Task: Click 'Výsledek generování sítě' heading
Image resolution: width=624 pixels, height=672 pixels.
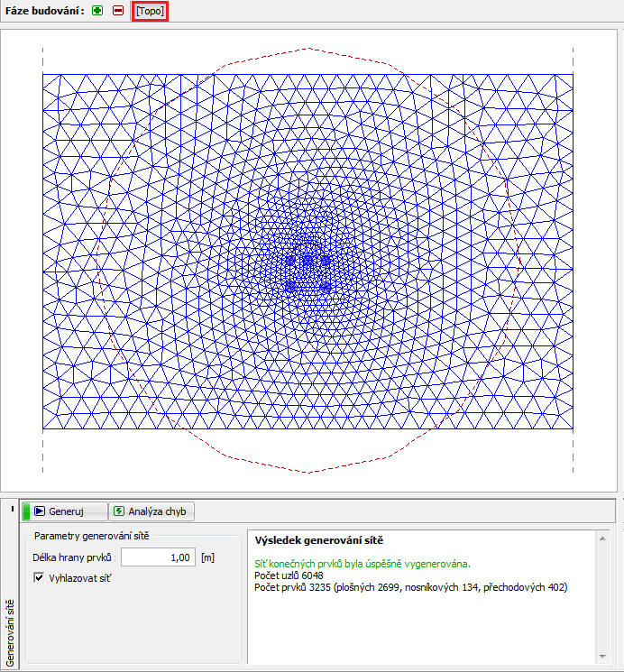Action: 319,540
